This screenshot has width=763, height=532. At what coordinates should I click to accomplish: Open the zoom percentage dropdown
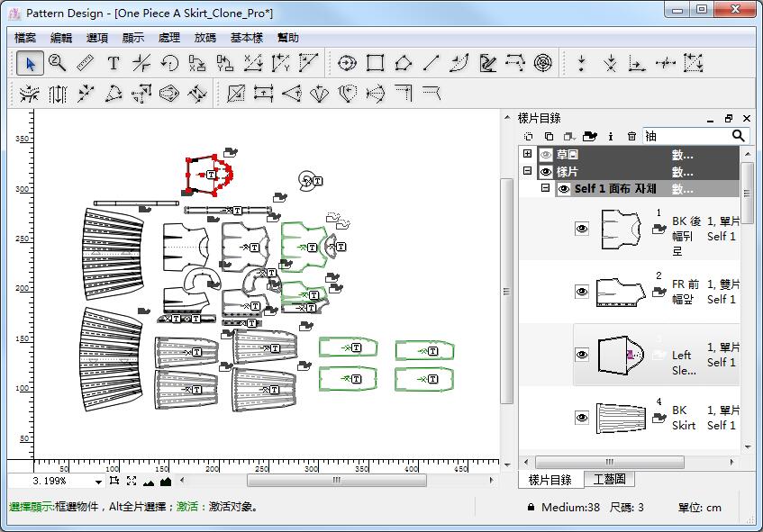point(97,482)
